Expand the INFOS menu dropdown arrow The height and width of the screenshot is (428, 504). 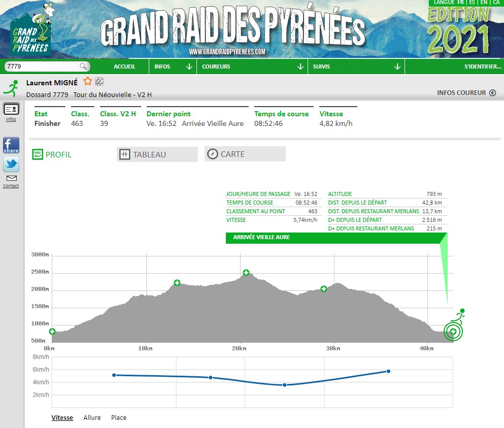(189, 67)
